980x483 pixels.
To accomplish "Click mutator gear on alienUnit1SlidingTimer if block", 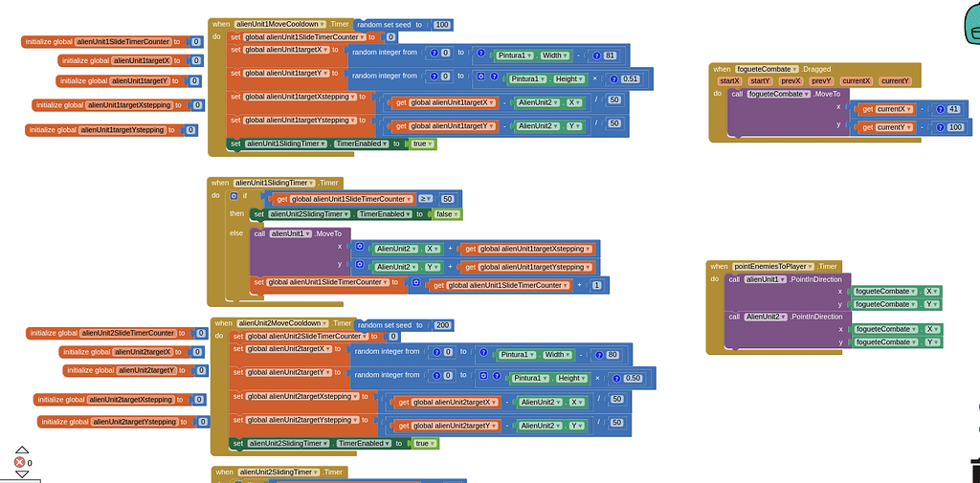I will pos(234,196).
